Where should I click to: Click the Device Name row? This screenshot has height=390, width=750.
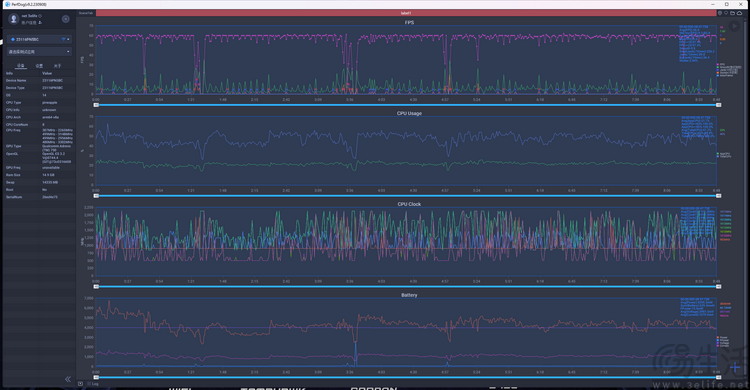(x=39, y=80)
